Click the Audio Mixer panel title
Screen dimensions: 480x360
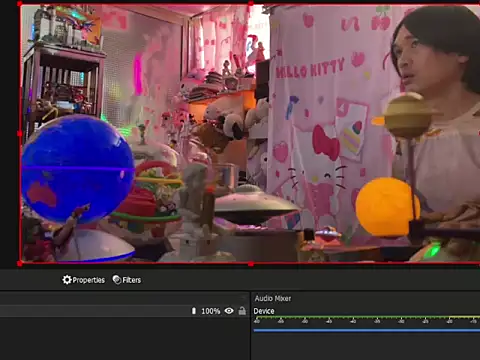pyautogui.click(x=273, y=298)
